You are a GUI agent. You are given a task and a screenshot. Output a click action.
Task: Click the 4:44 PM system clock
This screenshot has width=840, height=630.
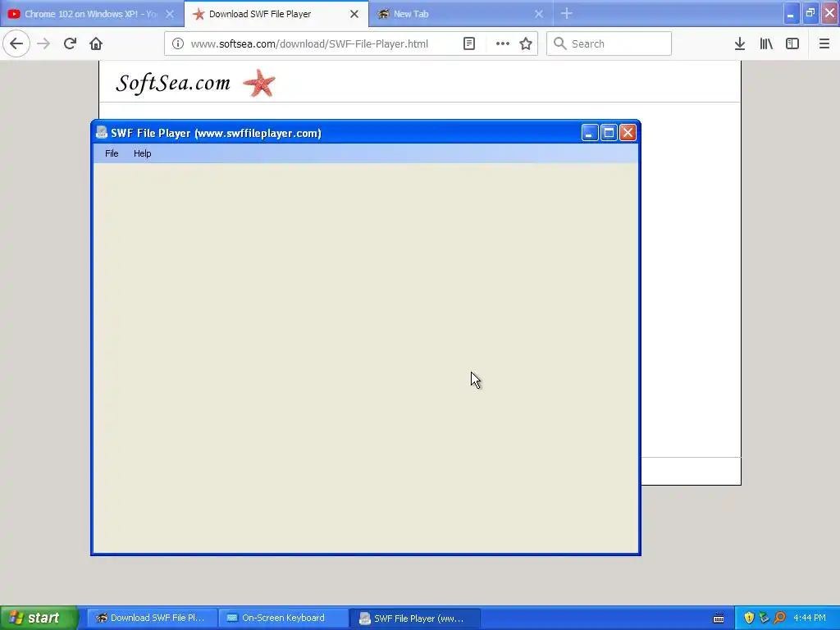[810, 618]
